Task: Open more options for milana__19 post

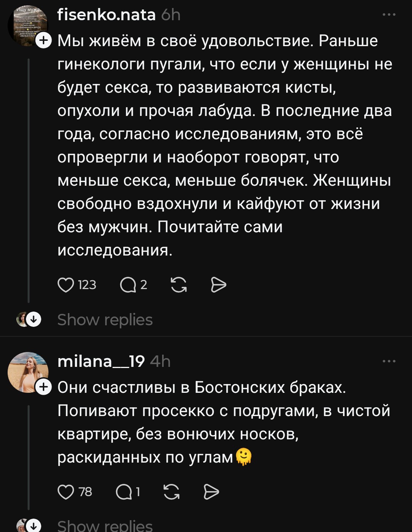Action: pos(389,361)
